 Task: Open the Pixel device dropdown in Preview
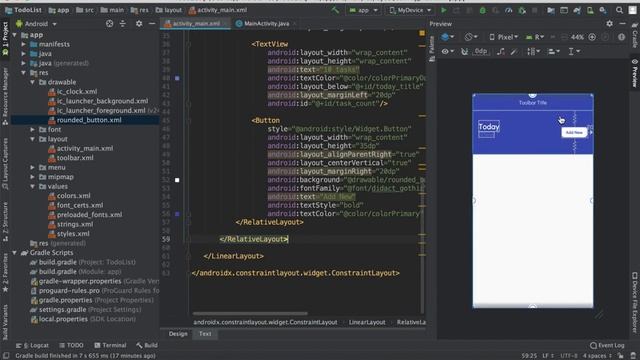pyautogui.click(x=503, y=37)
